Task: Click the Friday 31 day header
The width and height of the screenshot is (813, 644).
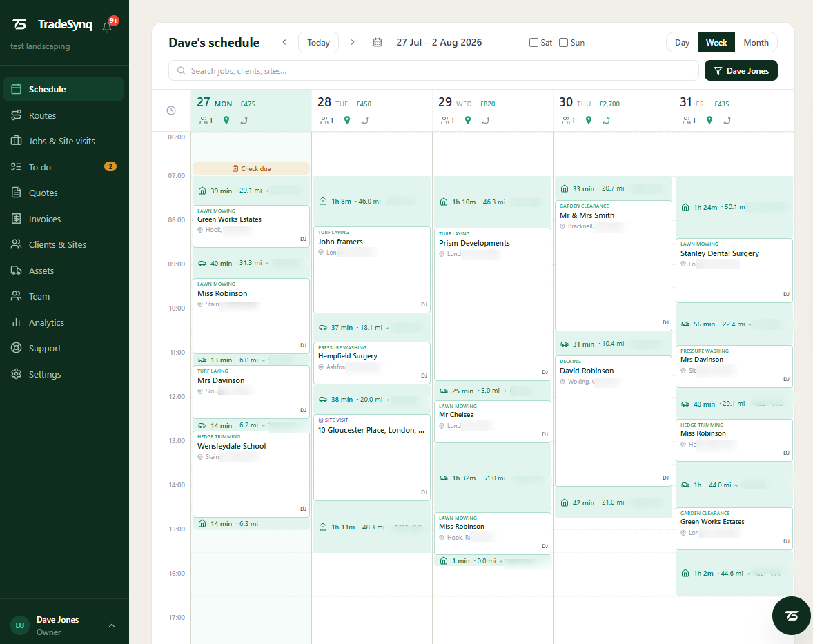Action: click(x=734, y=110)
